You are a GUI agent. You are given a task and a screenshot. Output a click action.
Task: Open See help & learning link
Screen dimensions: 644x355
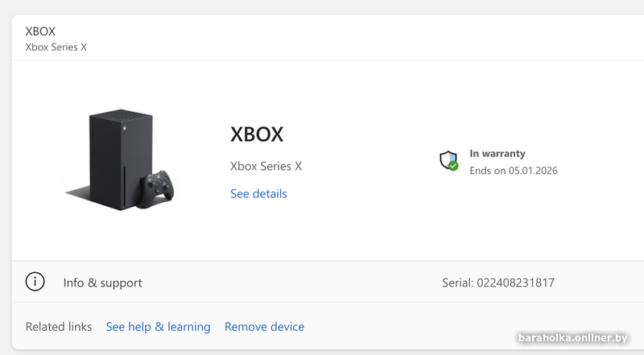point(158,327)
